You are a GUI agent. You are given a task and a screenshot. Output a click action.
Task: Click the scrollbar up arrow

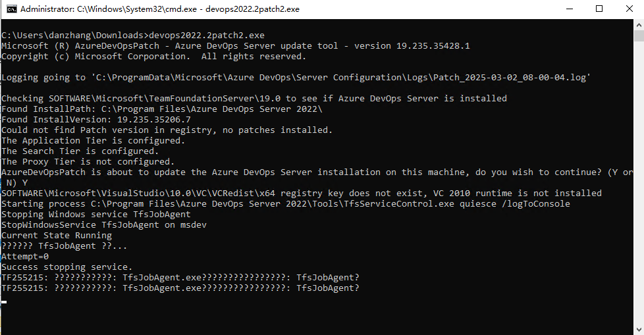click(x=638, y=24)
